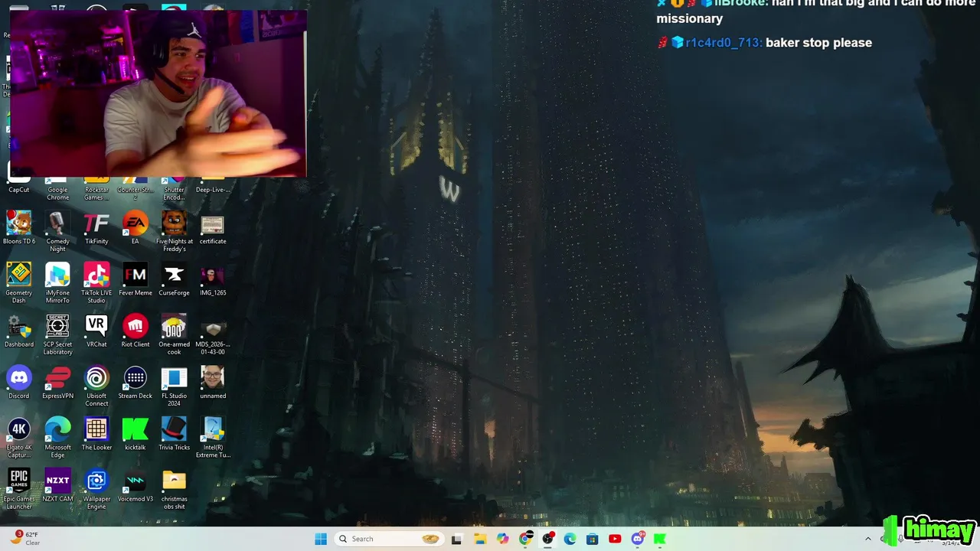980x551 pixels.
Task: Open the MDS_2026 file on desktop
Action: [x=213, y=328]
